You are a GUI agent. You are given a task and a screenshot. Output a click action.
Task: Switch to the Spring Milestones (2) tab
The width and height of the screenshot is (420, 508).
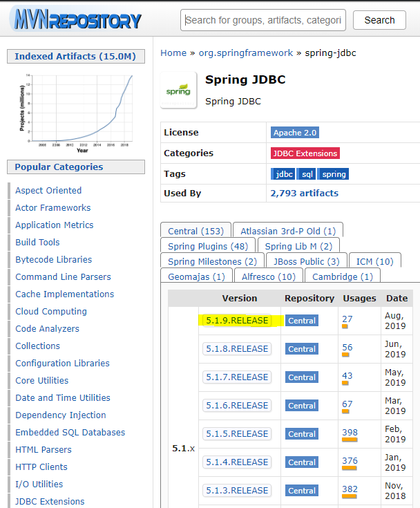point(212,261)
